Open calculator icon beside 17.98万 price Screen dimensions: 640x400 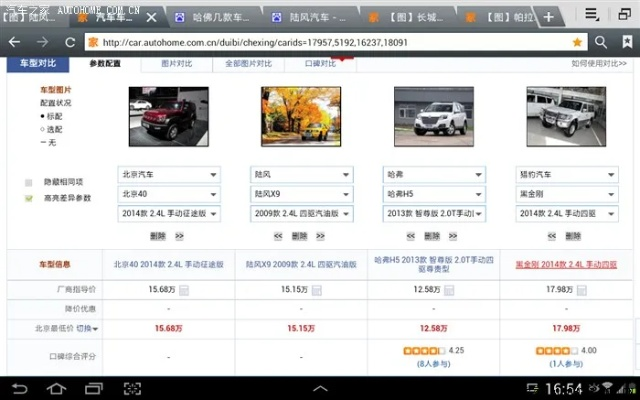coord(582,290)
